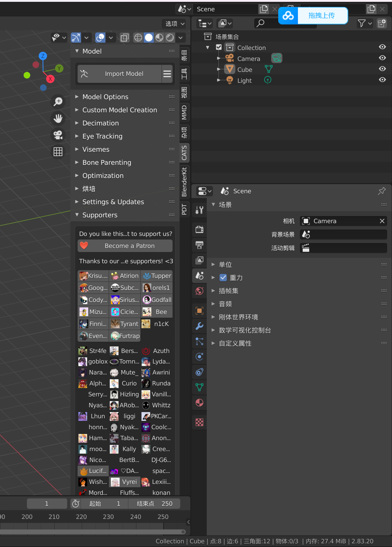Select rendered viewport shading mode
392x547 pixels.
(170, 38)
